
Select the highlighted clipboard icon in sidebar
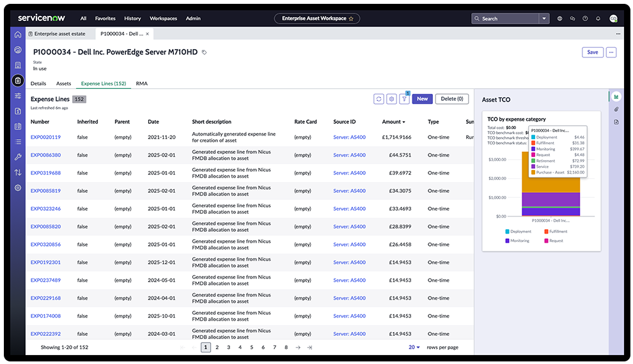(x=18, y=80)
